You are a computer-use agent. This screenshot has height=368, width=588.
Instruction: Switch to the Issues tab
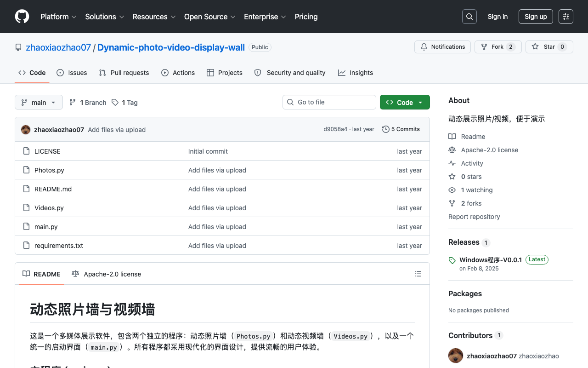pyautogui.click(x=72, y=73)
